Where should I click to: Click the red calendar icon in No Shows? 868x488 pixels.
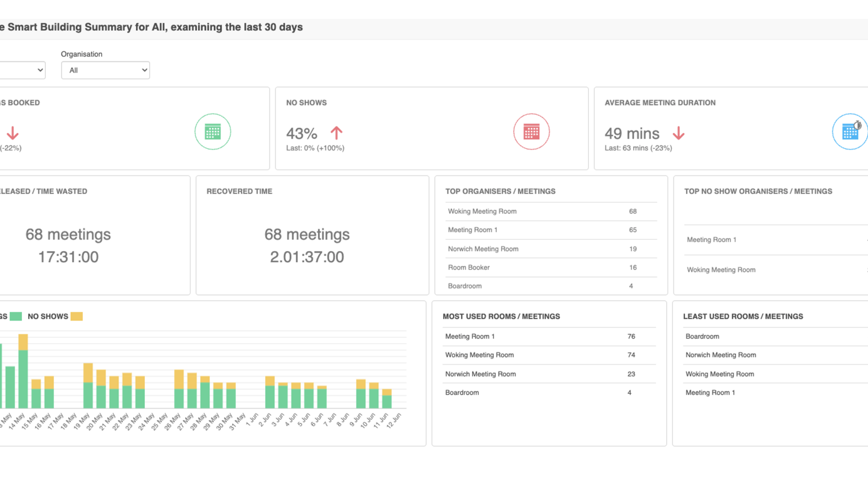click(x=531, y=132)
